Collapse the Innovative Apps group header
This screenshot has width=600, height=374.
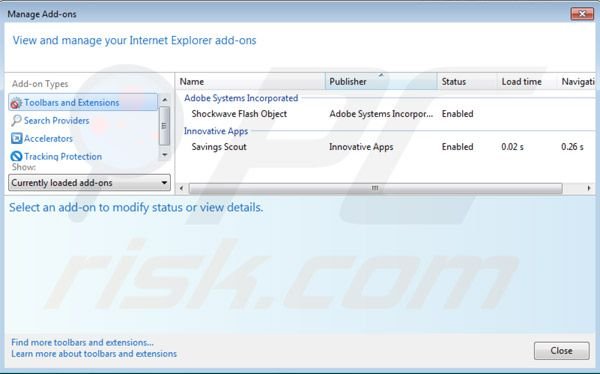coord(216,131)
